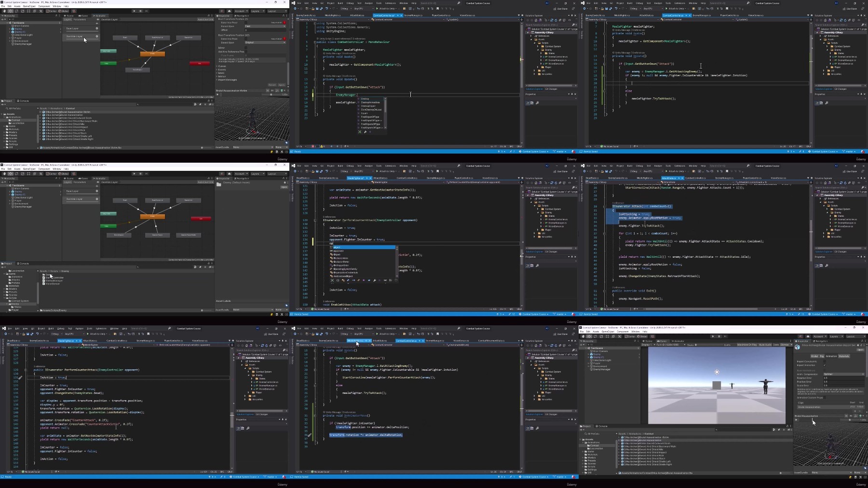
Task: Select Rotate tool in Unity window showing Game view
Action: point(595,336)
